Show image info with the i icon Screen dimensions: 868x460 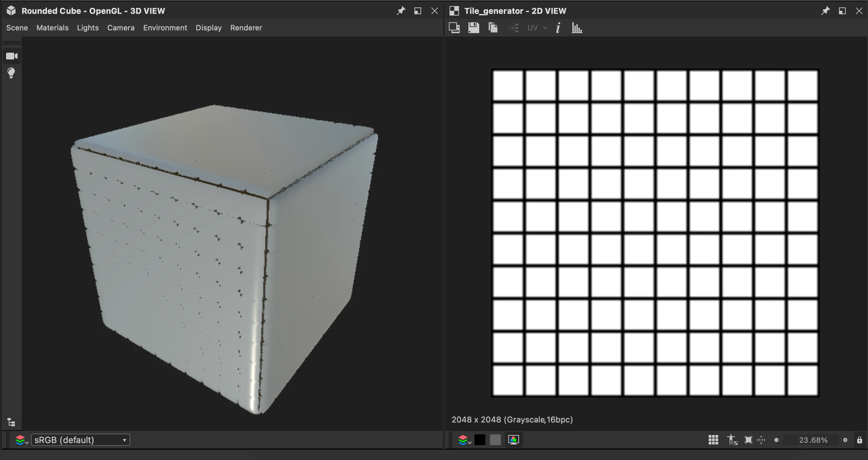pyautogui.click(x=558, y=28)
